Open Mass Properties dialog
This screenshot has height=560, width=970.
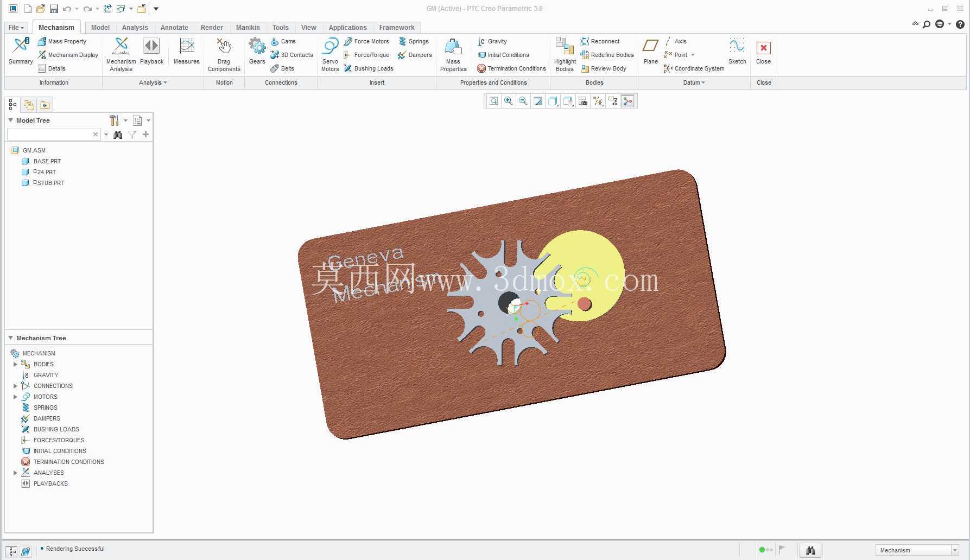click(x=453, y=54)
